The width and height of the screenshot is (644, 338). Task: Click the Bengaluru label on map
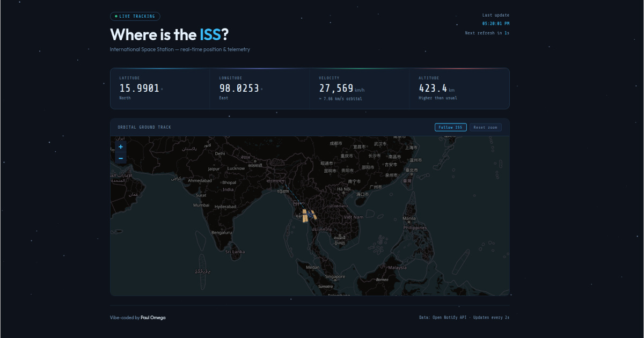[x=222, y=233]
